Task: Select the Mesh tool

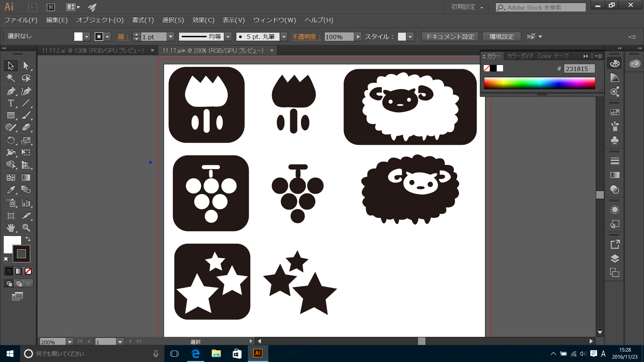Action: [11, 177]
